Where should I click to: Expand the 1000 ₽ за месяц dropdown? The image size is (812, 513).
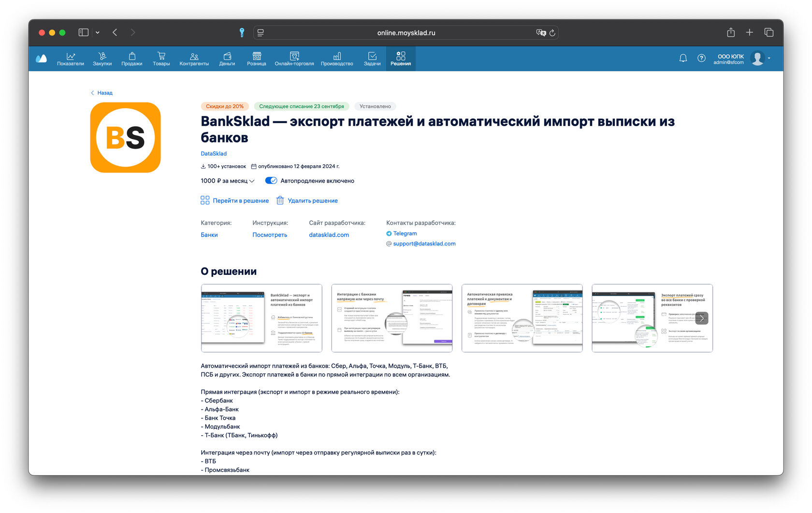pyautogui.click(x=228, y=181)
